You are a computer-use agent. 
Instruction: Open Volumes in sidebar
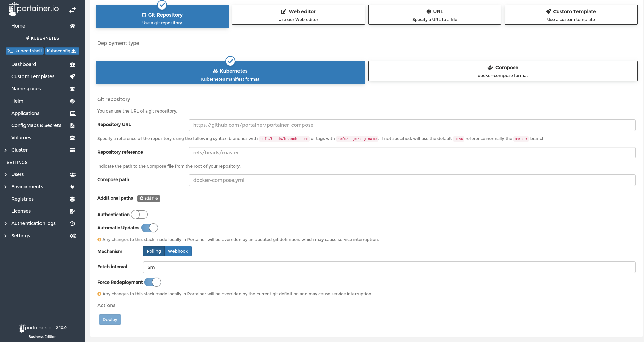click(21, 138)
